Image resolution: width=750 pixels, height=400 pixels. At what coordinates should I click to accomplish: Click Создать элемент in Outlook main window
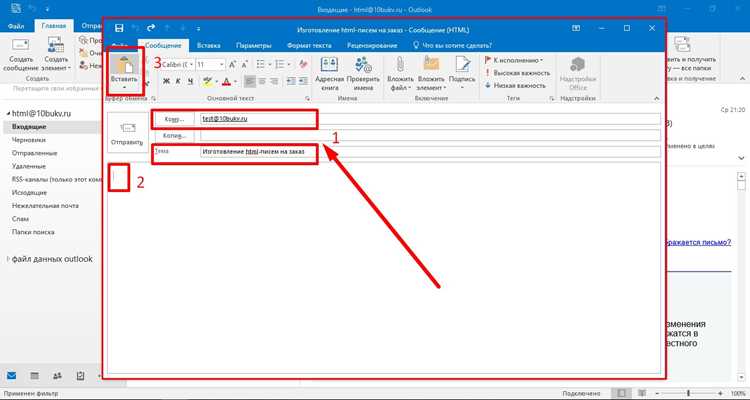tap(57, 55)
